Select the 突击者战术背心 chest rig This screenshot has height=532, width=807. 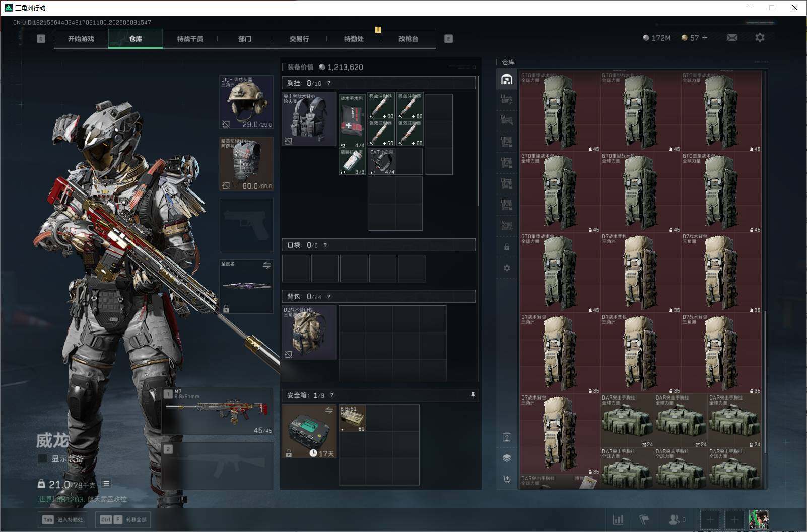(x=309, y=119)
